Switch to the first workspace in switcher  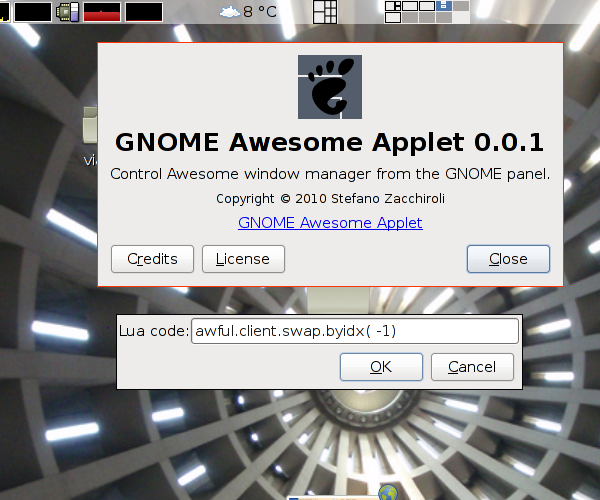tap(393, 6)
